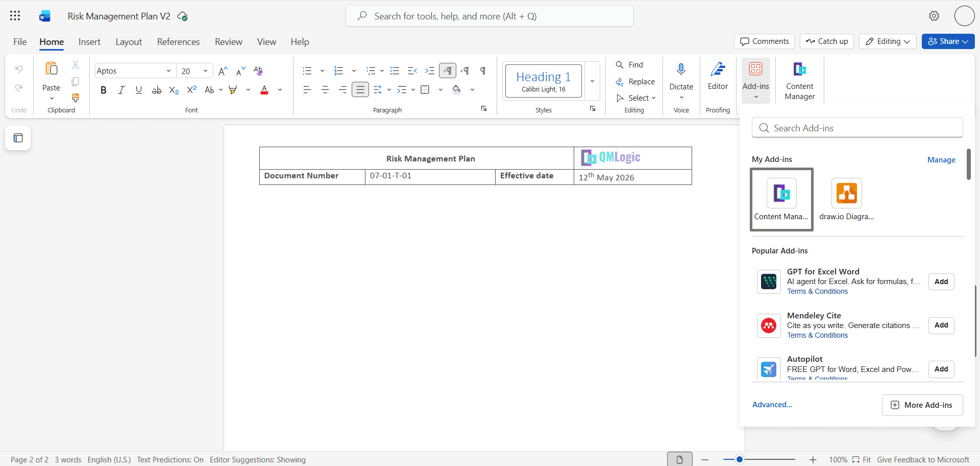Switch to the View tab

point(266,42)
